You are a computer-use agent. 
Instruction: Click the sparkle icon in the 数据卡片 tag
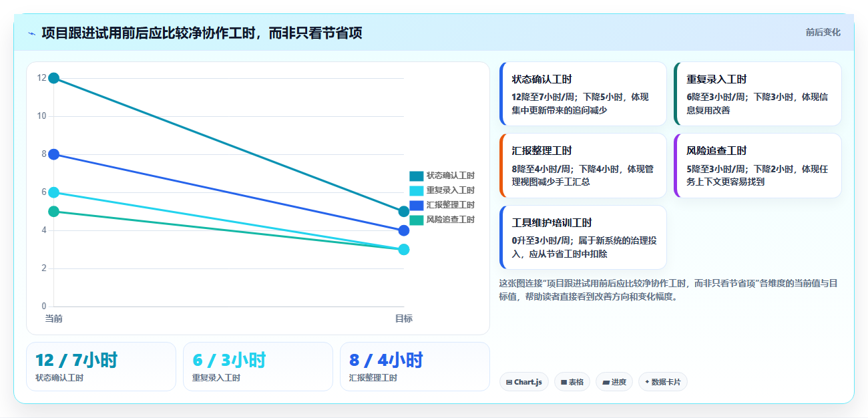coord(647,383)
